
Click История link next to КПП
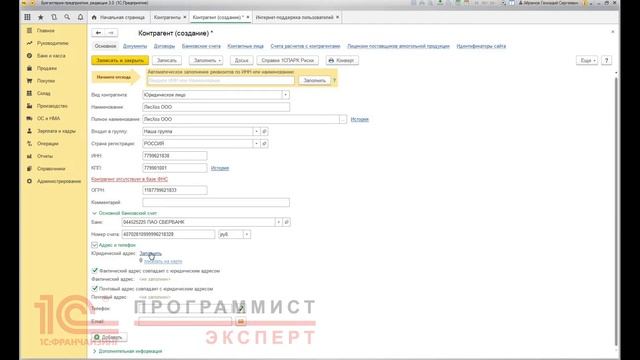[x=220, y=168]
